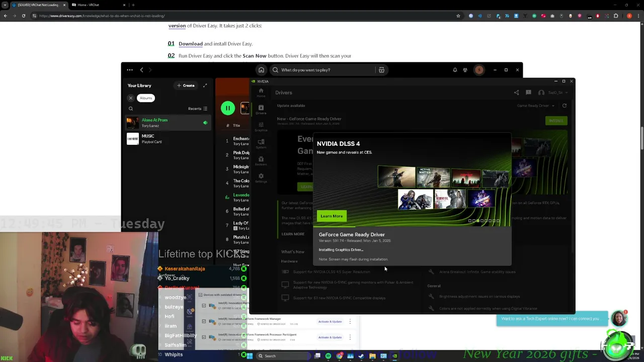Viewport: 644px width, 362px height.
Task: Refresh NVIDIA driver check
Action: pyautogui.click(x=565, y=106)
